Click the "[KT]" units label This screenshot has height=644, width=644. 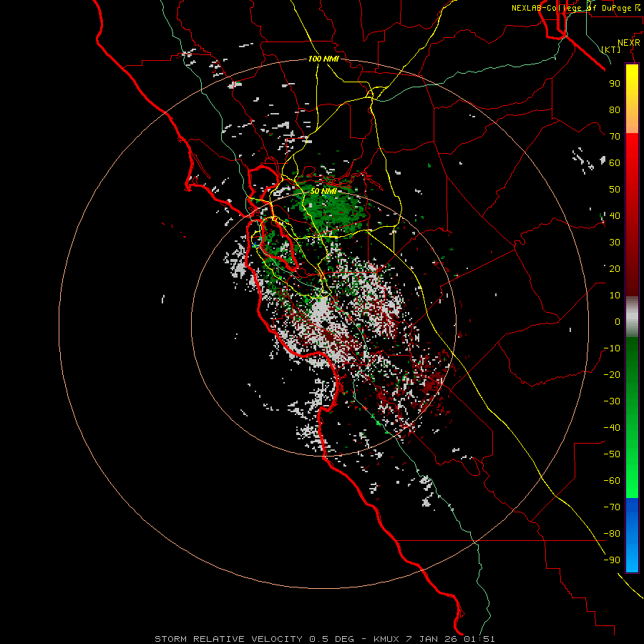[611, 49]
